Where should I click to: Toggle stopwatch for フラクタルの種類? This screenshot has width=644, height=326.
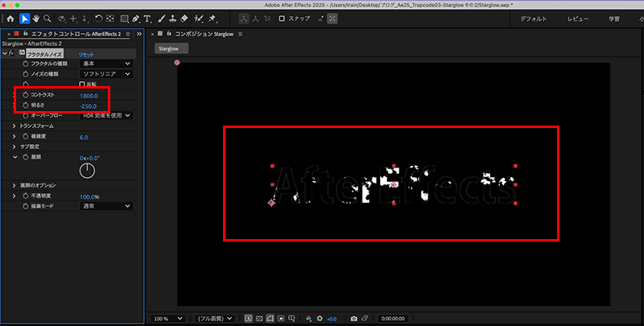point(26,64)
